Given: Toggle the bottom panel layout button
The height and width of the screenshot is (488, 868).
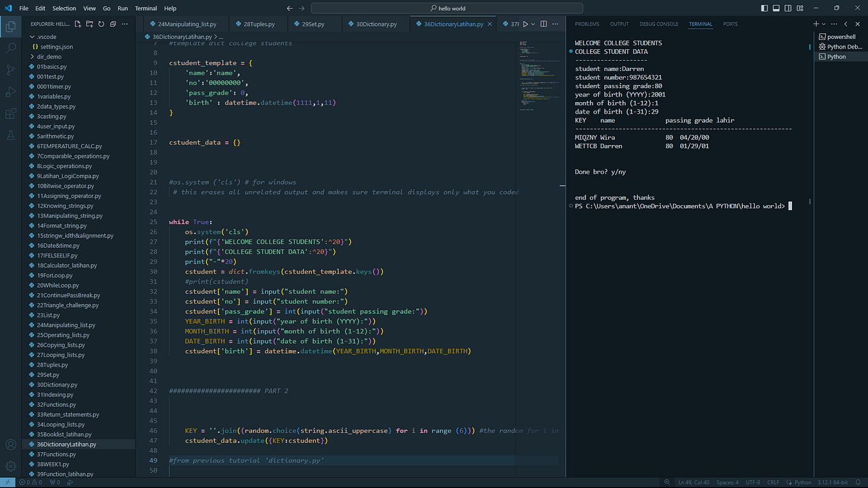Looking at the screenshot, I should 776,8.
